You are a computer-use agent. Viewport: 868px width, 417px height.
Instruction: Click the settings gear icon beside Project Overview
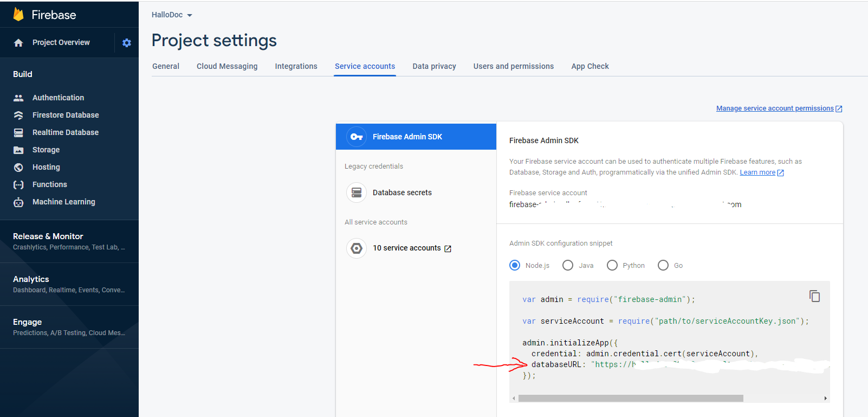127,43
